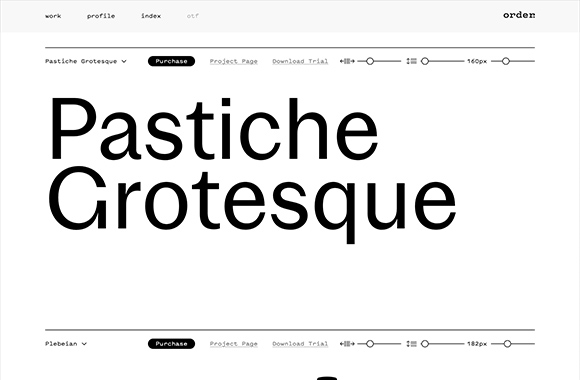The image size is (580, 380).
Task: Open the work navigation item
Action: click(53, 16)
